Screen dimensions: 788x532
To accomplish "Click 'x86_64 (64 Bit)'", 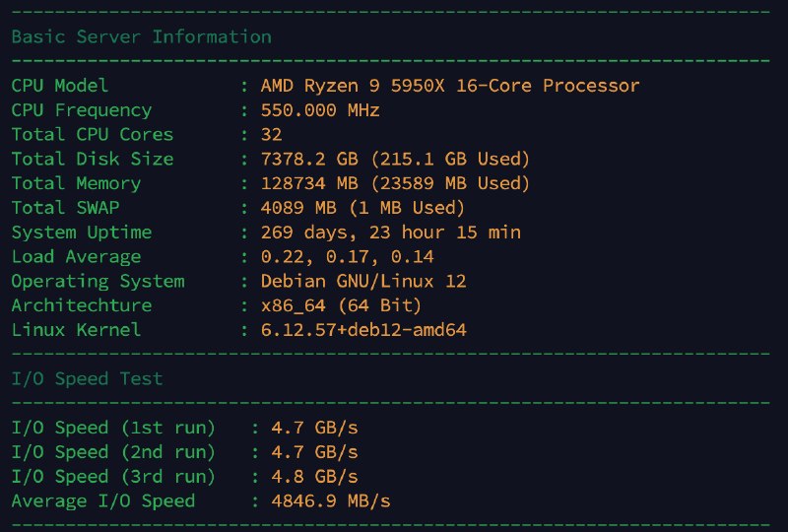I will (341, 305).
